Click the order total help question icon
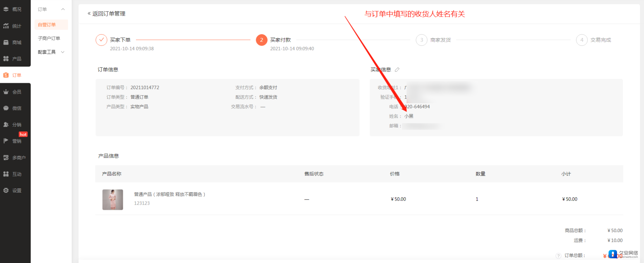 point(558,256)
